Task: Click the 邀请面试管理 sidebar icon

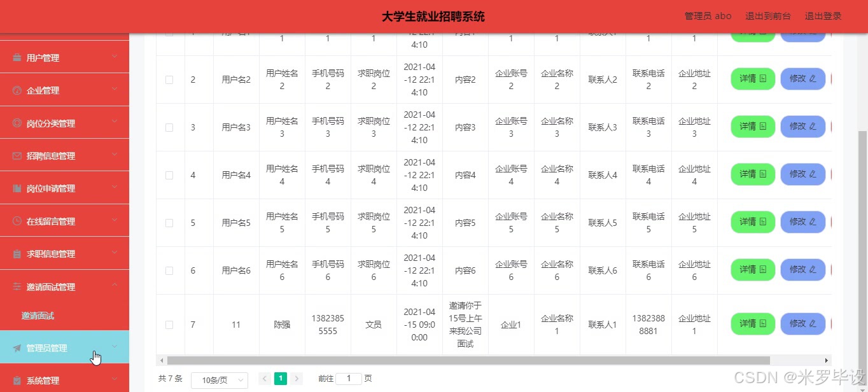Action: point(17,287)
